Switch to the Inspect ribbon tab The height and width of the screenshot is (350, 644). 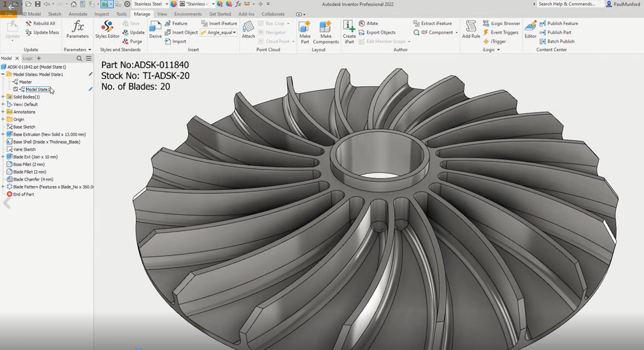point(102,14)
